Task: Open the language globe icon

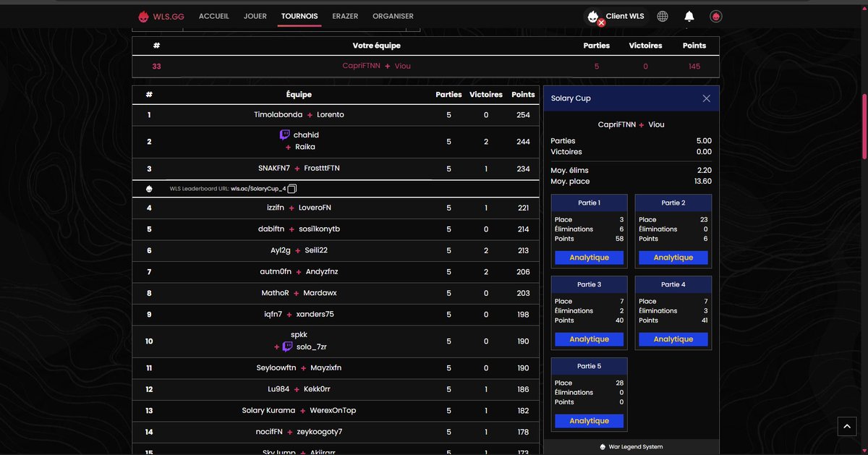Action: click(663, 16)
